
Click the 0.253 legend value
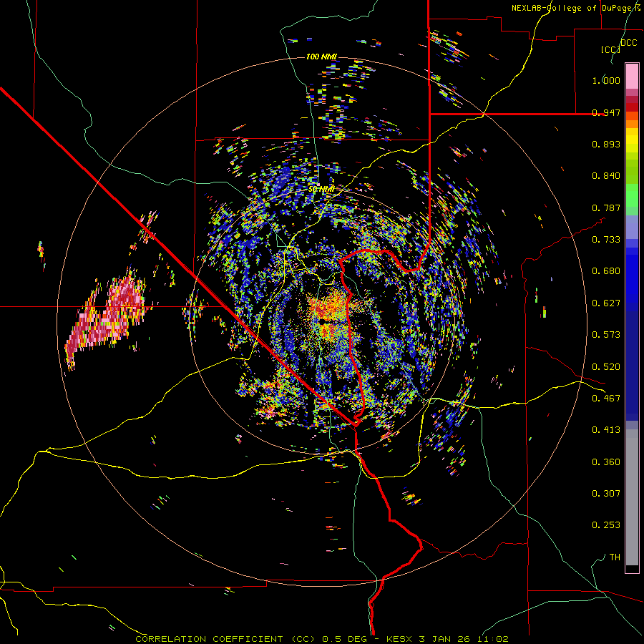606,525
